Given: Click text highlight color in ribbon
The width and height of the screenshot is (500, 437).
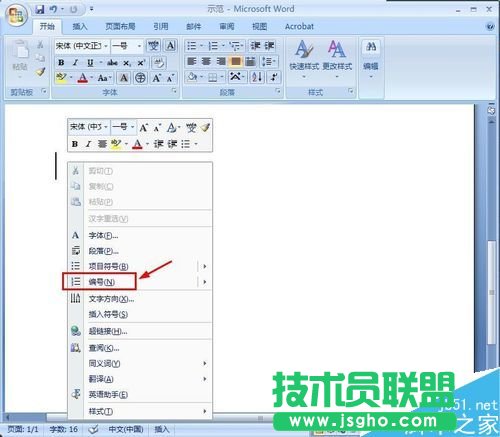Looking at the screenshot, I should (61, 78).
